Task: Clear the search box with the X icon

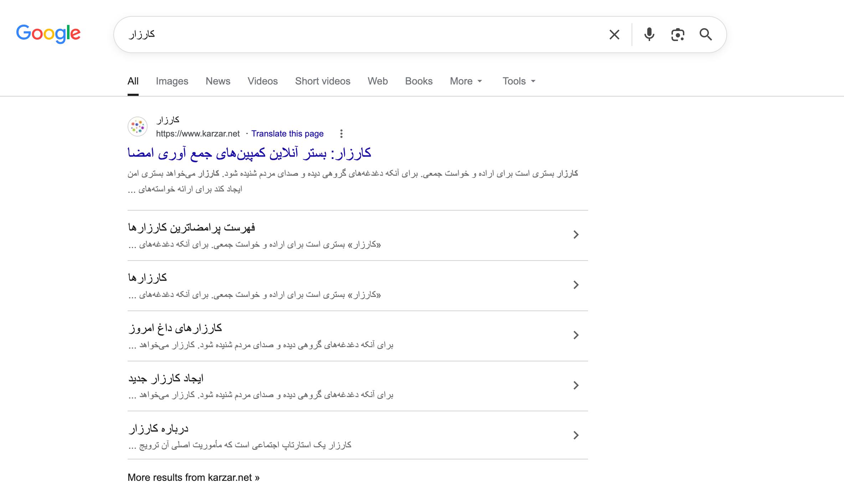Action: pyautogui.click(x=614, y=35)
